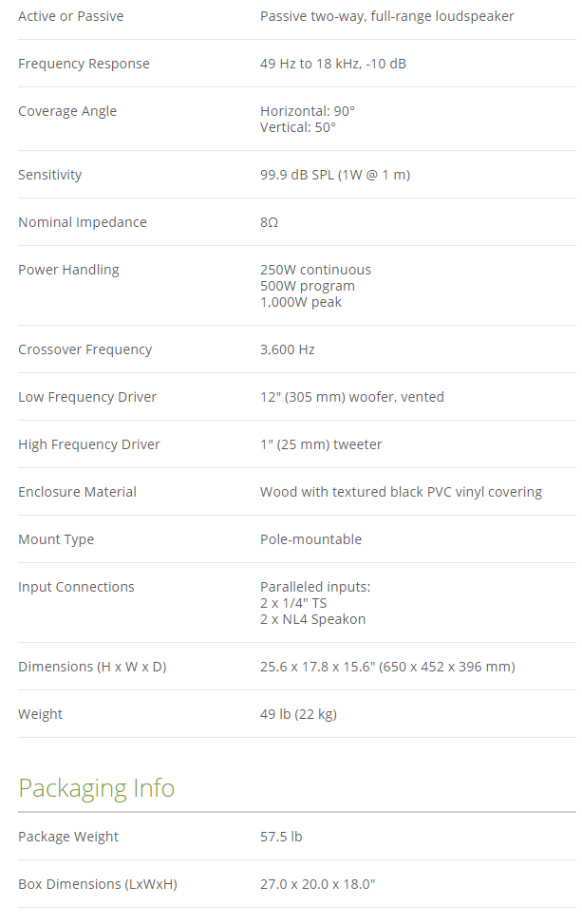Click the Enclosure Material value text
The width and height of the screenshot is (582, 924).
click(401, 492)
